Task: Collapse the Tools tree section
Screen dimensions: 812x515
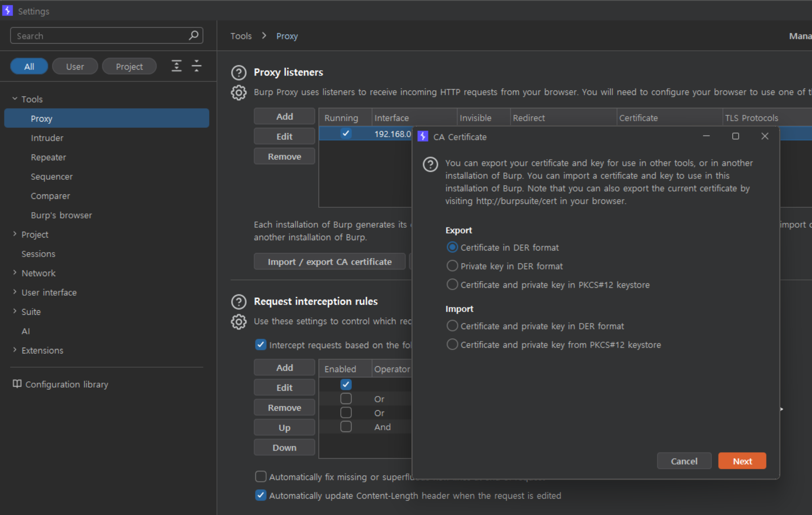Action: pyautogui.click(x=15, y=99)
